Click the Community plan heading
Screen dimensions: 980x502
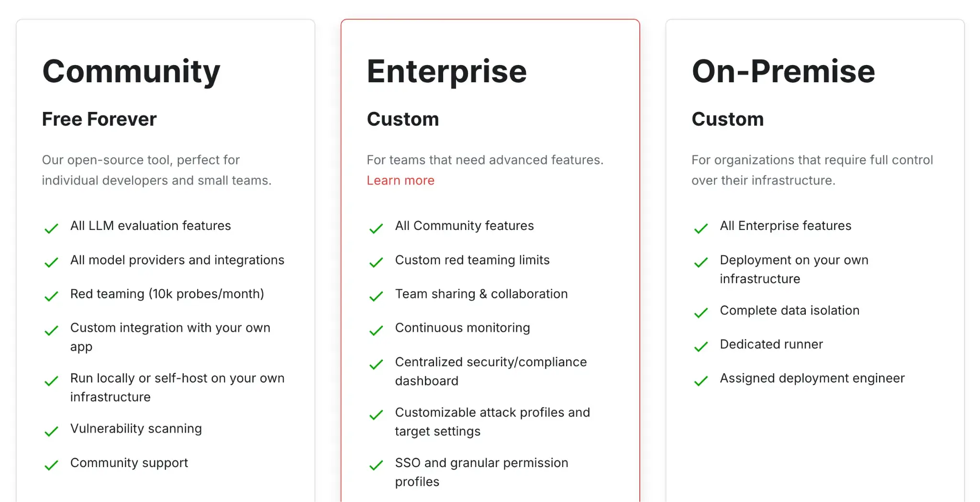pyautogui.click(x=131, y=72)
